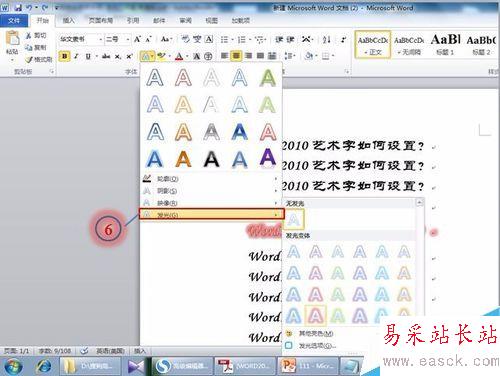Pick the solid orange A text effect
Image resolution: width=500 pixels, height=376 pixels.
click(183, 159)
